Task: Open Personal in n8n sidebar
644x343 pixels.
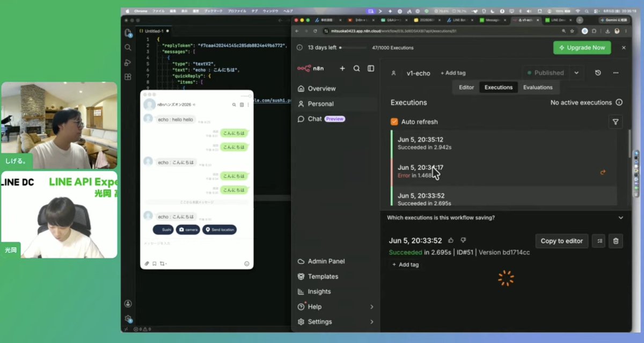Action: point(336,104)
